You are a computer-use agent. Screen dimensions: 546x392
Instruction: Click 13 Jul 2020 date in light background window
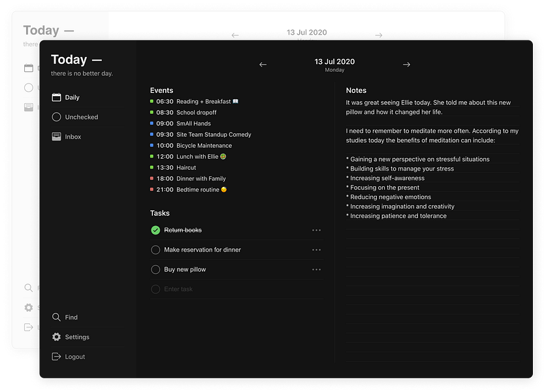(x=307, y=33)
